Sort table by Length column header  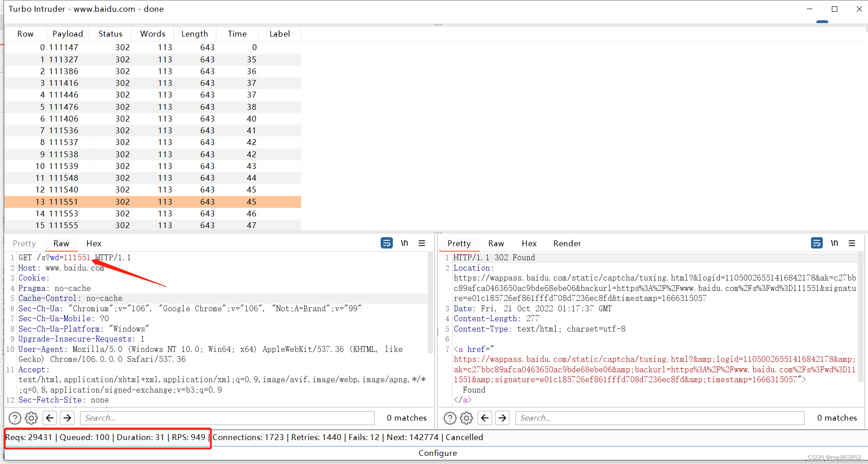[x=195, y=34]
